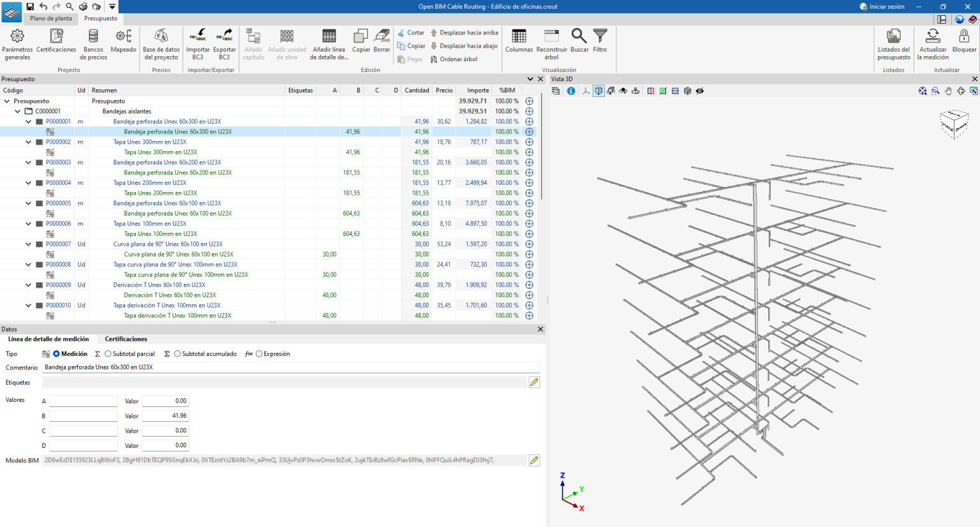
Task: Toggle hidden elements eye icon in Vista 3D
Action: [x=700, y=91]
